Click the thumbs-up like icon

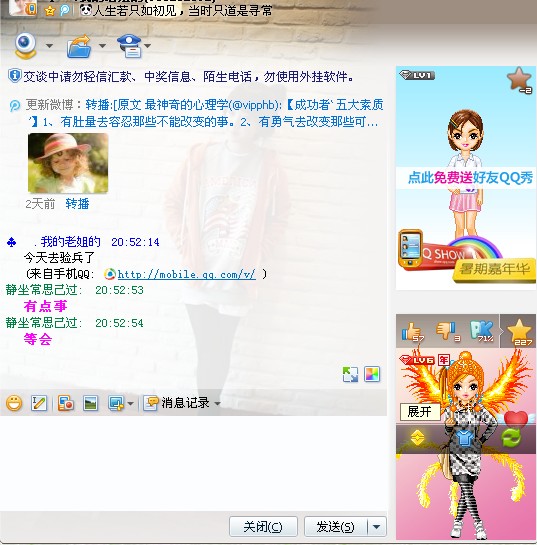[x=413, y=332]
